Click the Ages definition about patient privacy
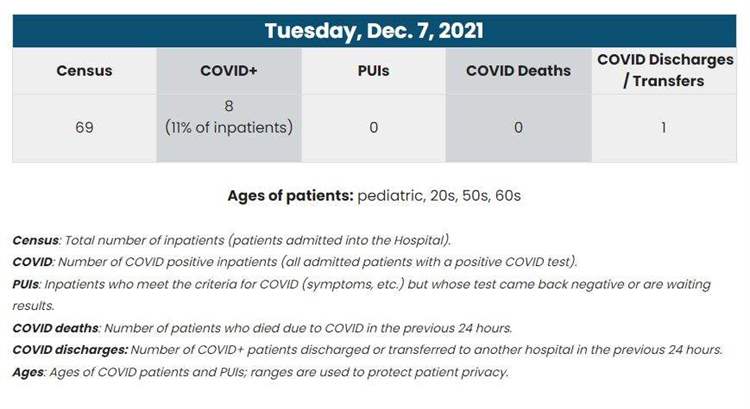The image size is (750, 409). pyautogui.click(x=261, y=372)
